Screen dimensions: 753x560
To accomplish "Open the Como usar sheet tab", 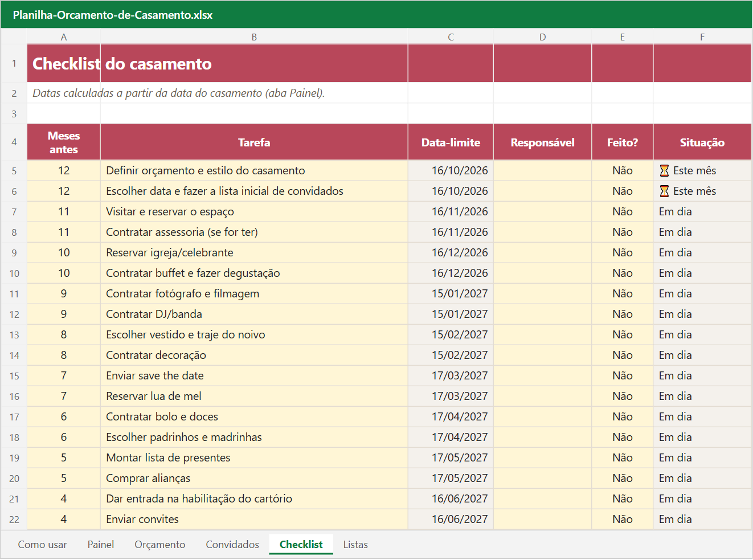I will 43,545.
